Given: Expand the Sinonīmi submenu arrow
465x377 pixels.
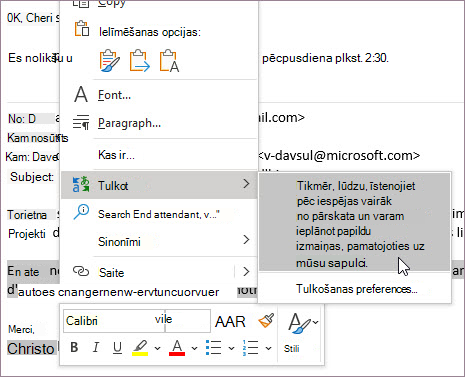Looking at the screenshot, I should [x=246, y=239].
